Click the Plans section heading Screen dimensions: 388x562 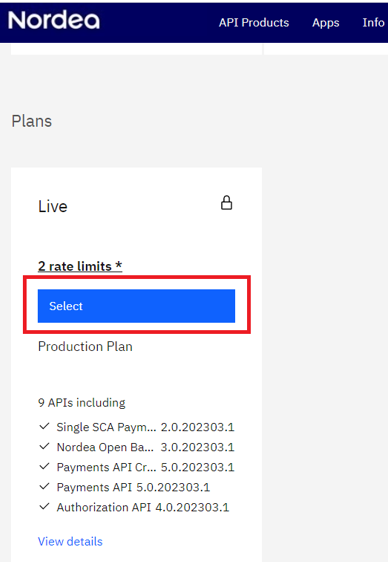click(x=32, y=121)
